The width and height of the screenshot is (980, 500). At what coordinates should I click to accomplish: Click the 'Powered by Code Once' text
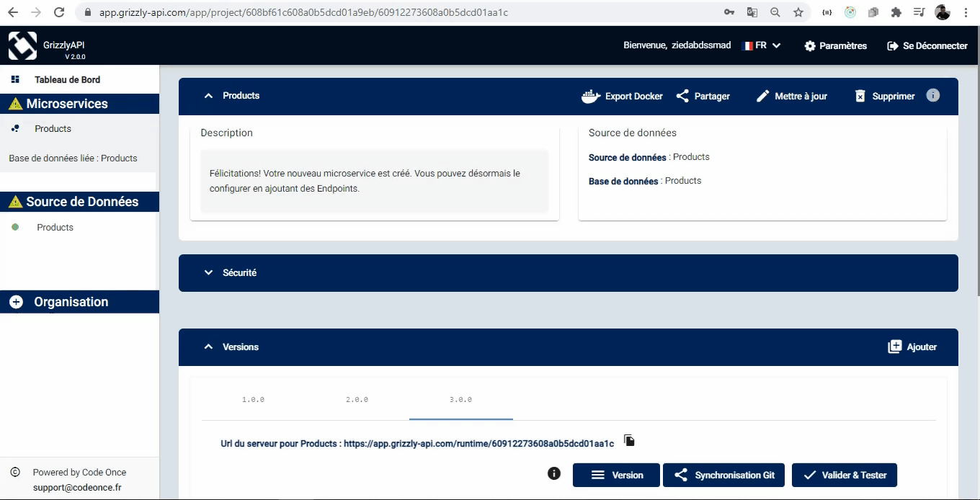pos(79,472)
